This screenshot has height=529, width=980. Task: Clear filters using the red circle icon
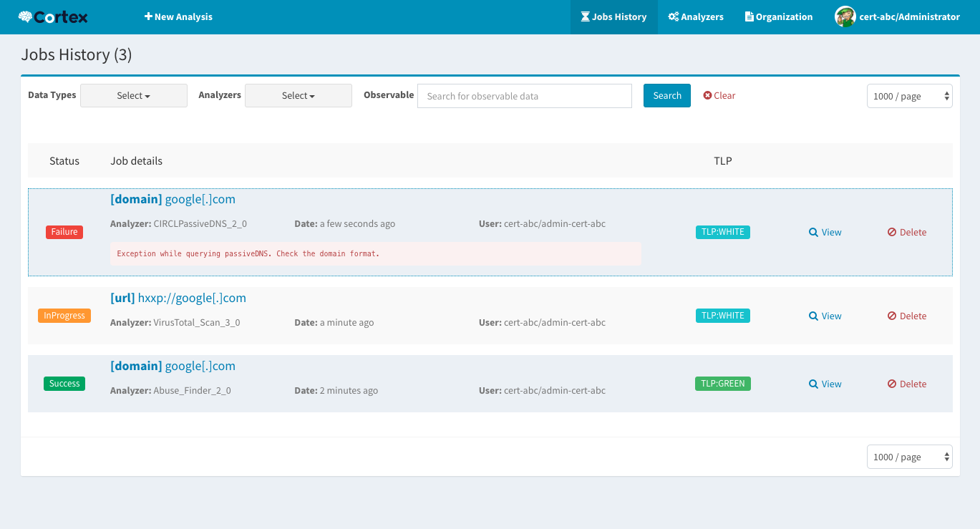point(705,94)
